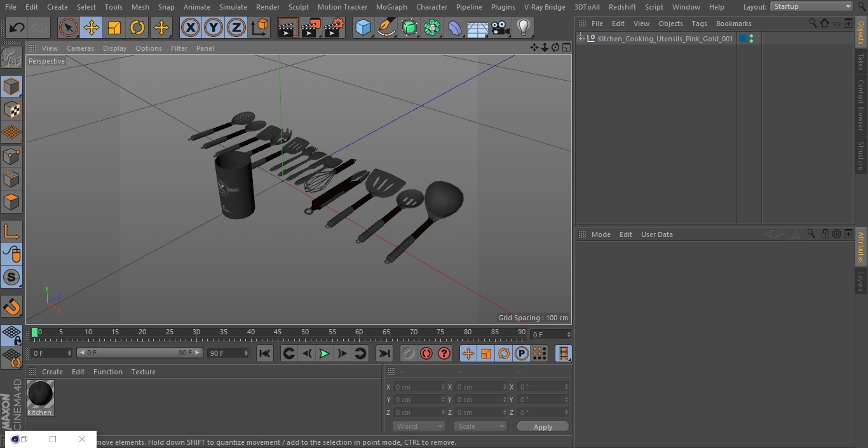Toggle Z axis lock

click(236, 27)
